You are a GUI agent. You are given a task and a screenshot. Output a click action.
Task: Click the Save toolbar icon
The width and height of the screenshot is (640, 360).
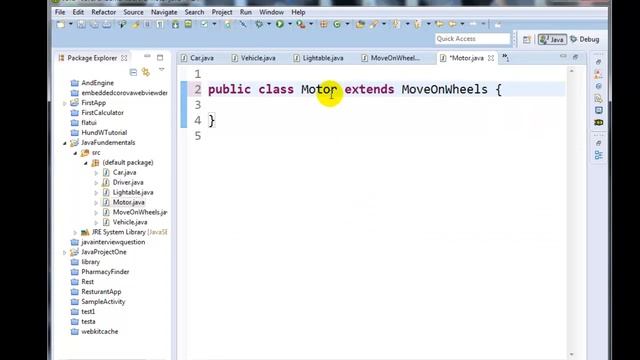pos(81,24)
